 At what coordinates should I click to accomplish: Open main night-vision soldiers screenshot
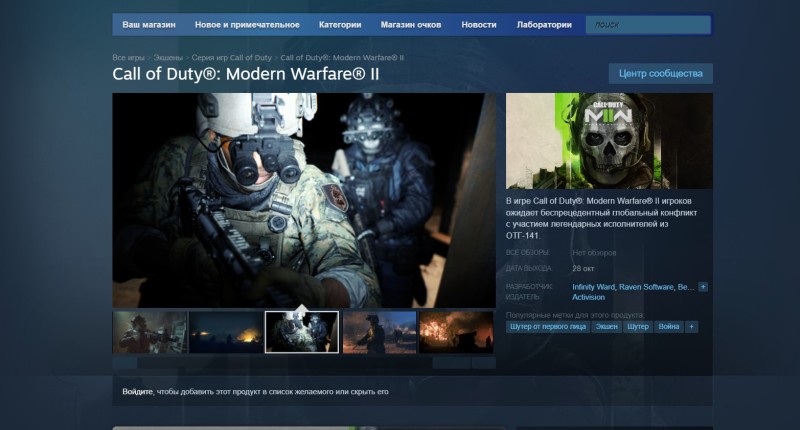click(x=304, y=200)
